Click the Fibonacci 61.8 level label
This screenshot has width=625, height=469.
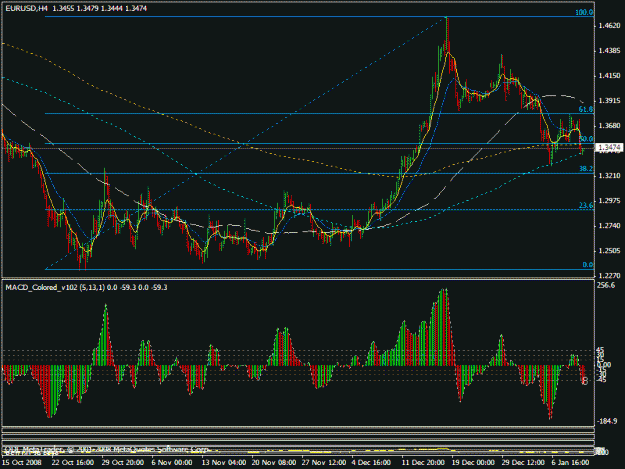coord(586,109)
